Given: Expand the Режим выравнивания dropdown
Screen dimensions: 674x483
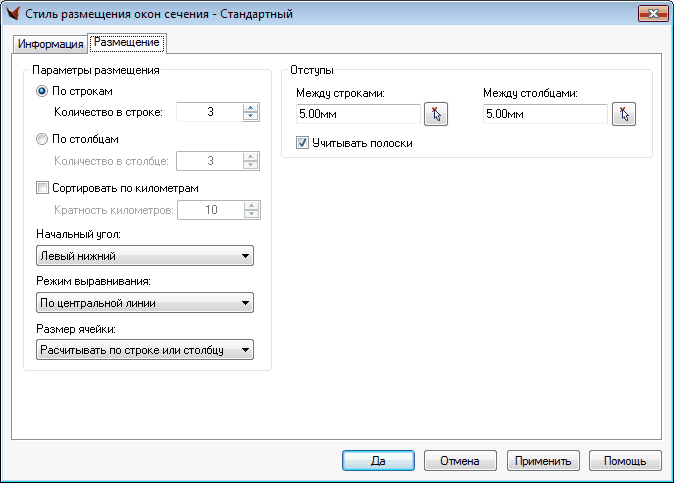Looking at the screenshot, I should 144,303.
